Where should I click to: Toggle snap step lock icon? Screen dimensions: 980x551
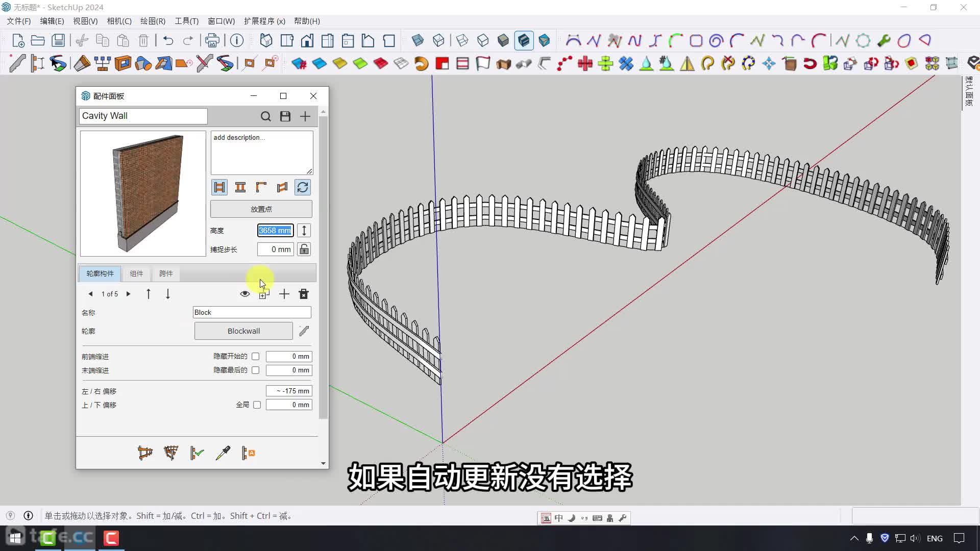(304, 249)
